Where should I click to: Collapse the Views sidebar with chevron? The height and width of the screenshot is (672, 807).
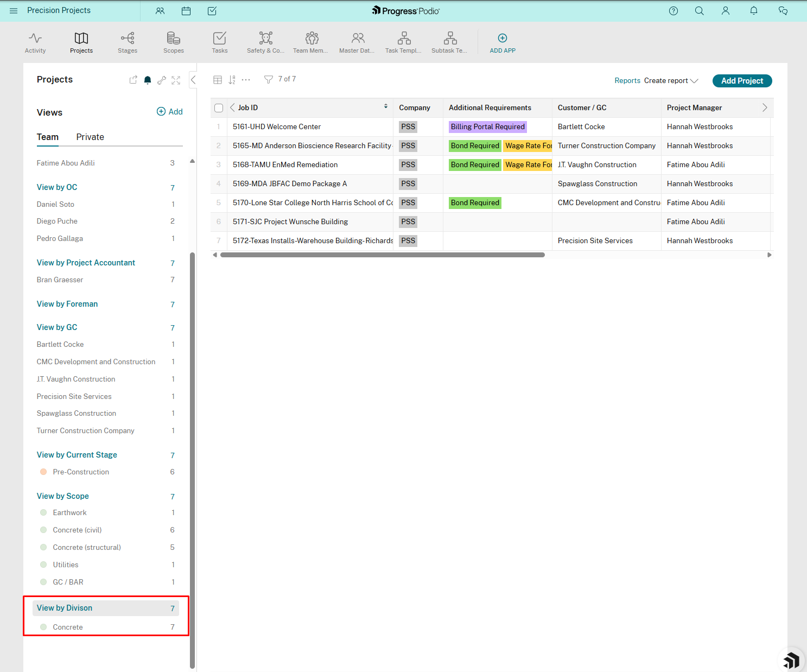pyautogui.click(x=193, y=80)
